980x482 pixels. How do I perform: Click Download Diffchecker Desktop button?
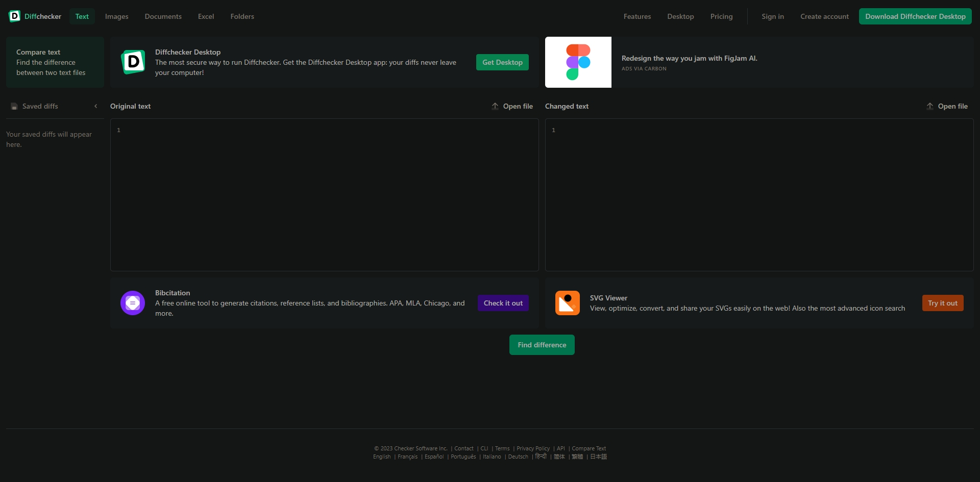(916, 16)
